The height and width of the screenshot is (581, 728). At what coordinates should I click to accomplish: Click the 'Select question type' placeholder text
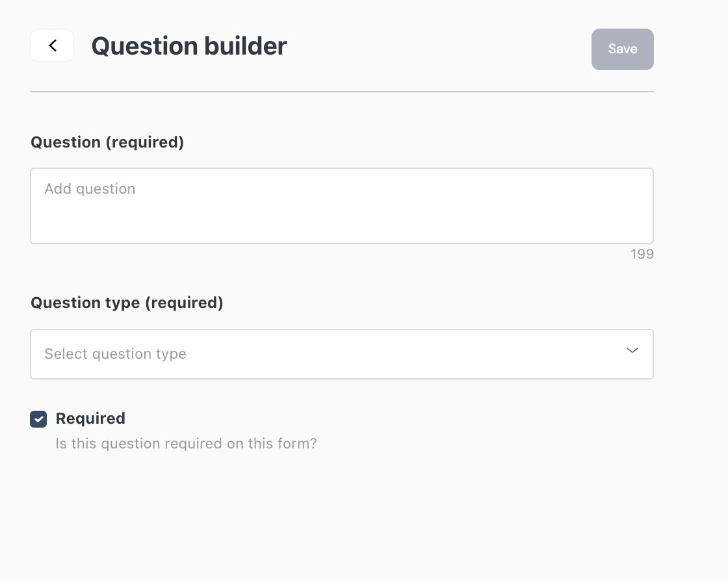click(x=115, y=354)
